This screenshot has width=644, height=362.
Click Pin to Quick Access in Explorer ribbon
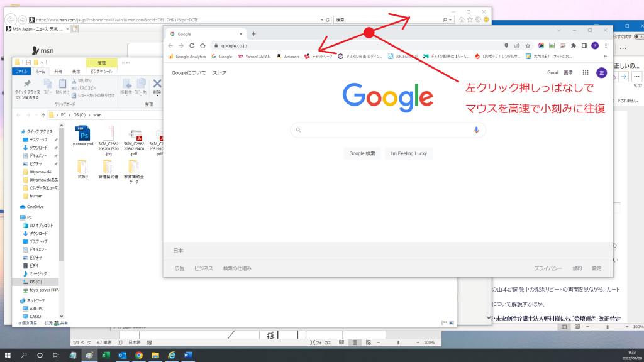26,89
